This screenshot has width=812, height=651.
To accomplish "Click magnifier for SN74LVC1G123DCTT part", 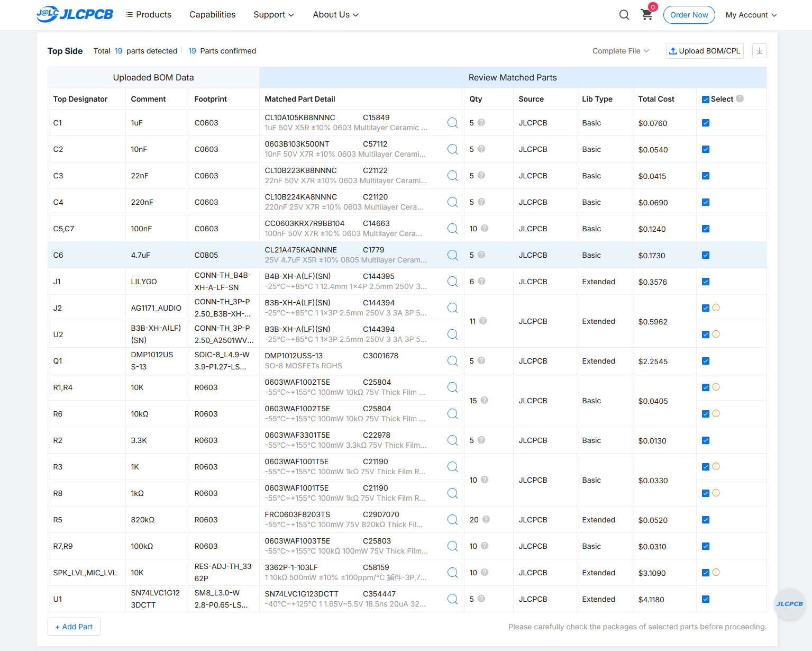I will [x=453, y=599].
